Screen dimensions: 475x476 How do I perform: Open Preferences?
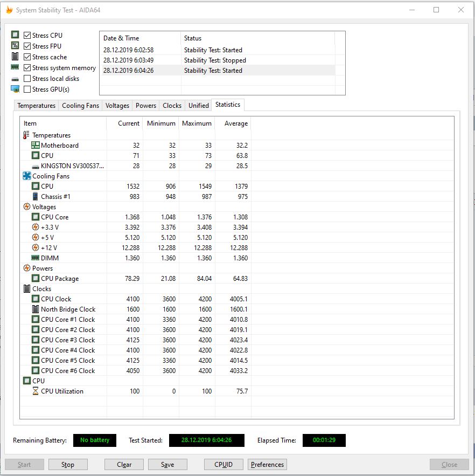267,465
